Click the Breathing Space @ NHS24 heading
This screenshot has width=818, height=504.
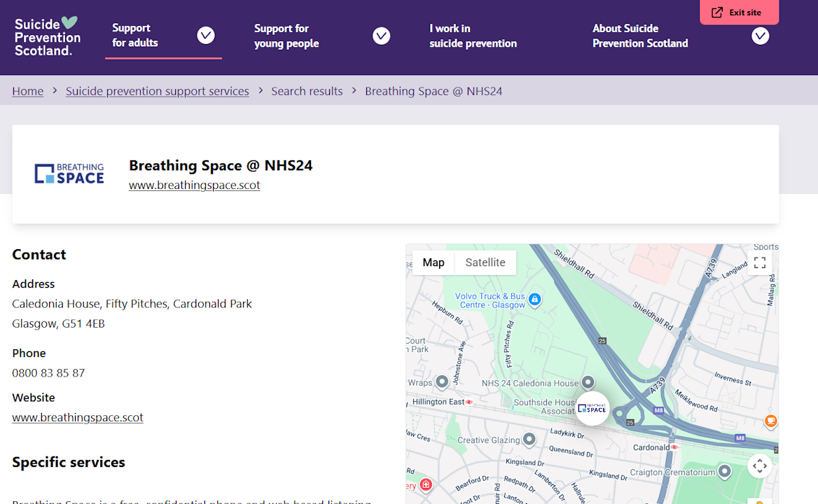click(x=221, y=165)
